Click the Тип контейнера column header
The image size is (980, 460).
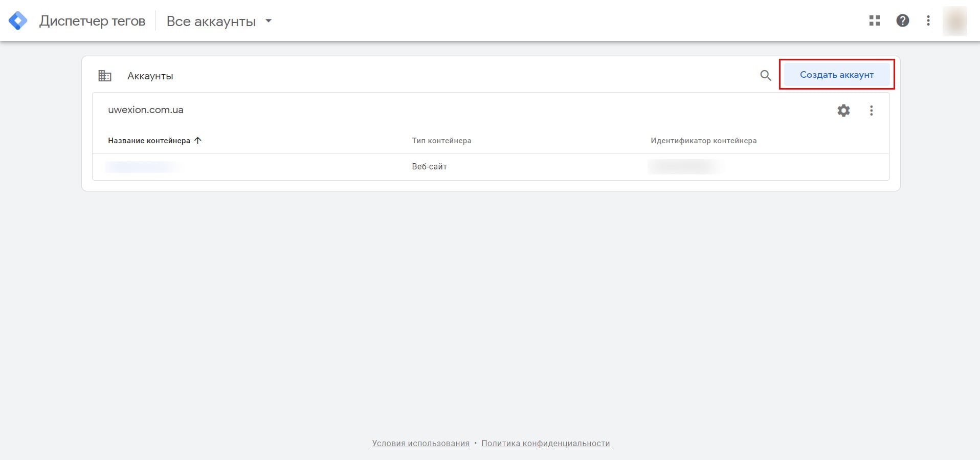441,141
